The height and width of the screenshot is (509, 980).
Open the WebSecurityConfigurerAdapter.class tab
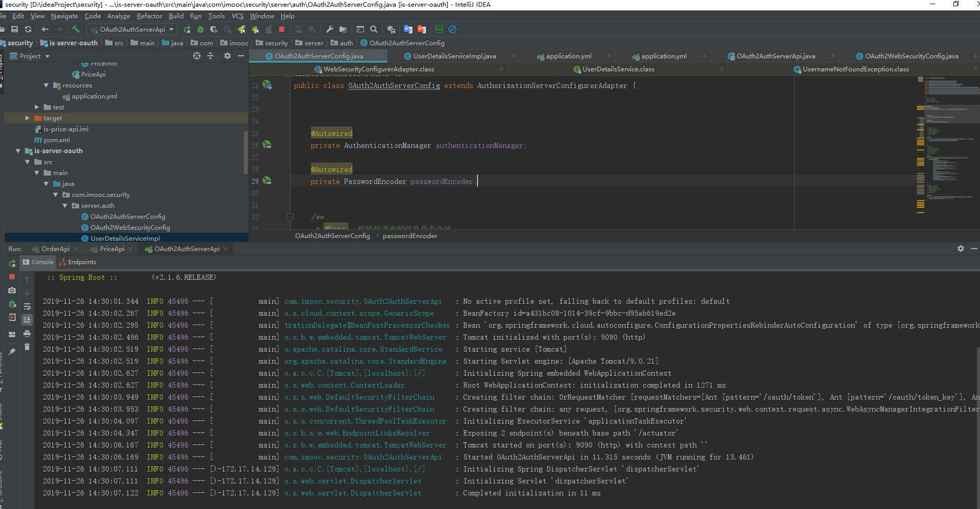(379, 69)
